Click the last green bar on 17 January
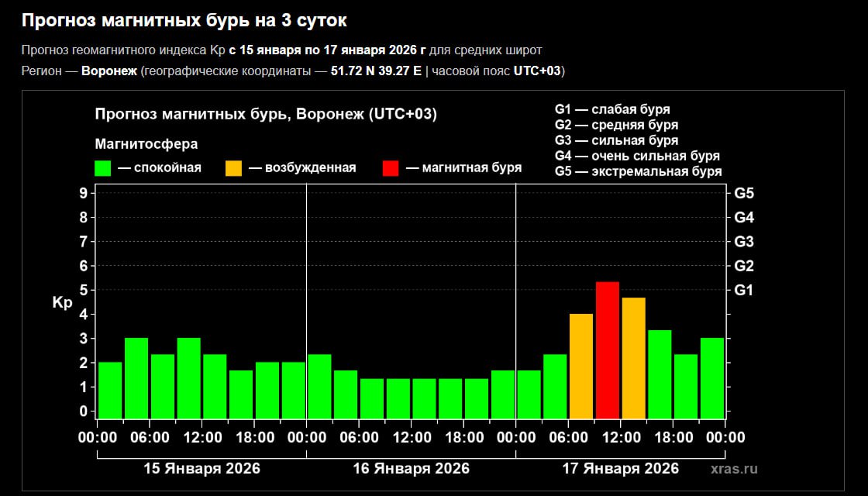868x496 pixels. [x=711, y=378]
